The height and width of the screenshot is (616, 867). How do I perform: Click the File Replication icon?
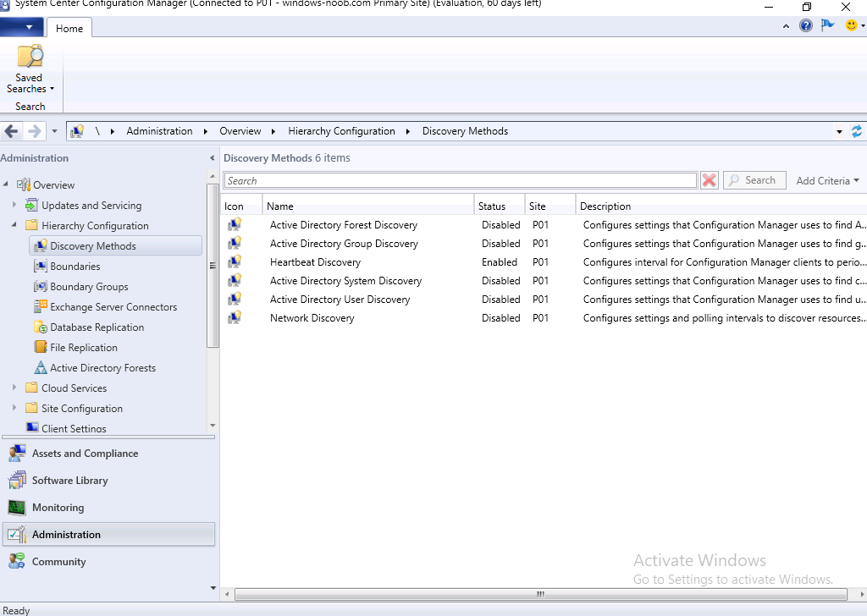pos(41,348)
